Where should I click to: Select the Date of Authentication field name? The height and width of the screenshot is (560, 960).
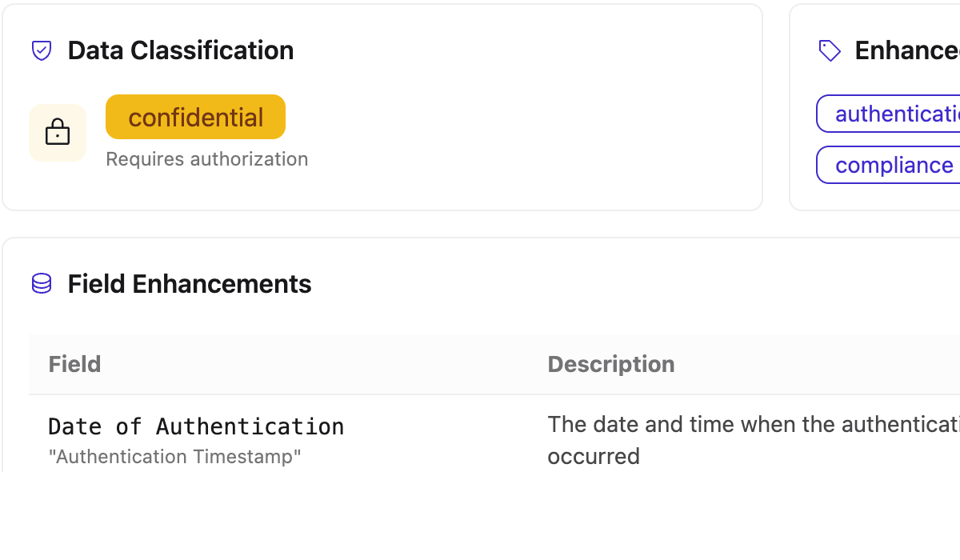click(196, 426)
